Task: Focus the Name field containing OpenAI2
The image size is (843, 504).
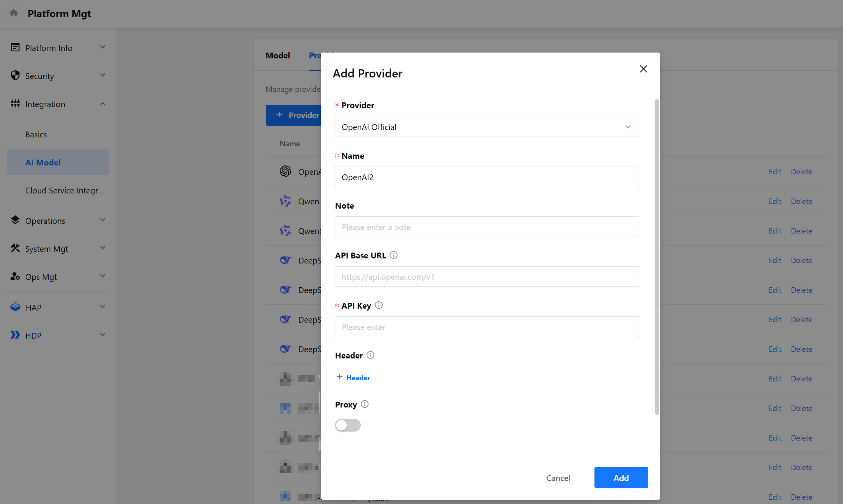Action: click(x=487, y=177)
